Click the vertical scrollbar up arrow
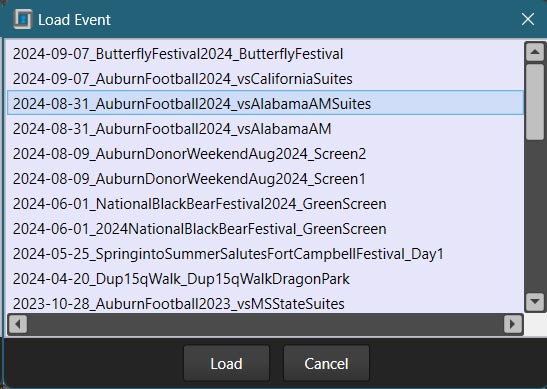547x389 pixels. point(535,52)
